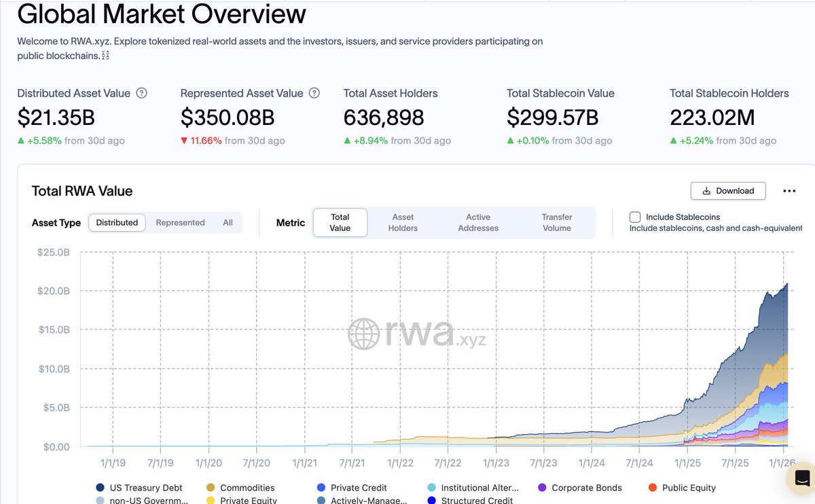The width and height of the screenshot is (815, 504).
Task: Open the three-dot chart options menu
Action: pos(789,191)
